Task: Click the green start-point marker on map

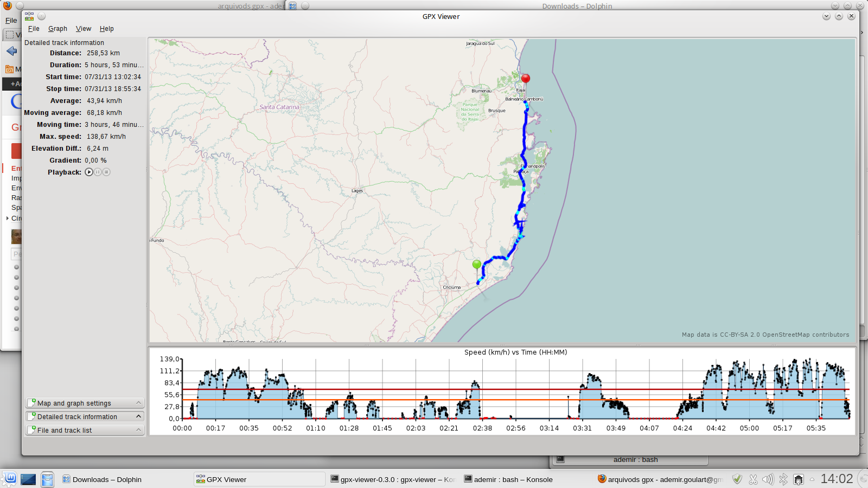Action: pos(477,265)
